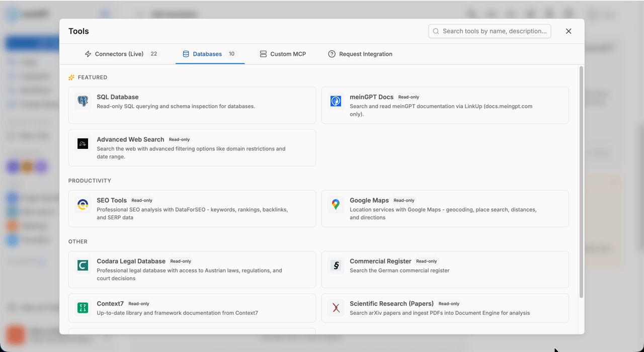This screenshot has height=352, width=644.
Task: Click the Tools dialog vertical scrollbar
Action: click(582, 182)
